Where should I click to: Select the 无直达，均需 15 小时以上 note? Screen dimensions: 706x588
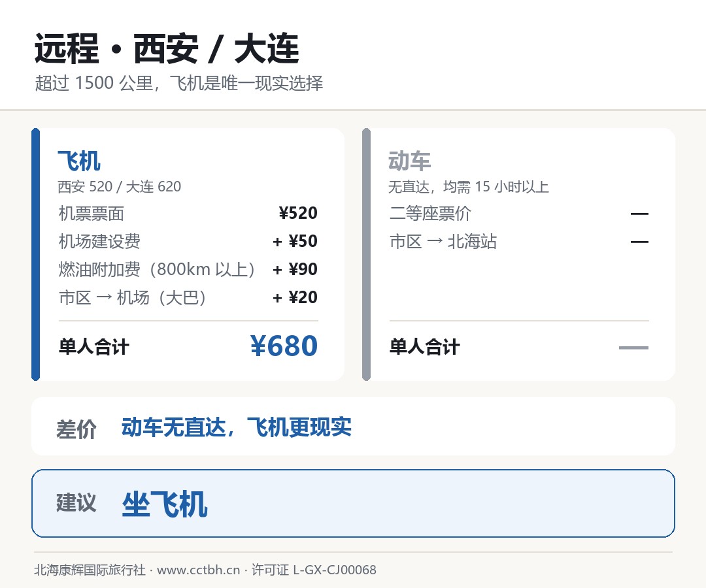469,187
